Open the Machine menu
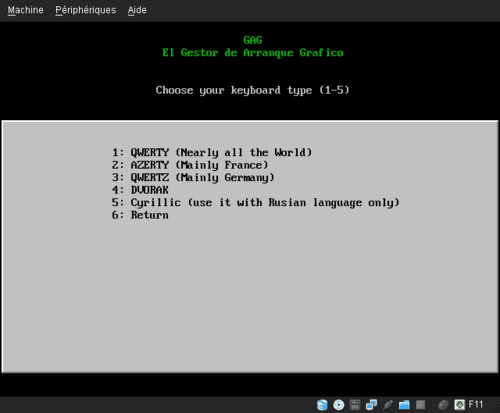The height and width of the screenshot is (413, 500). [x=26, y=10]
